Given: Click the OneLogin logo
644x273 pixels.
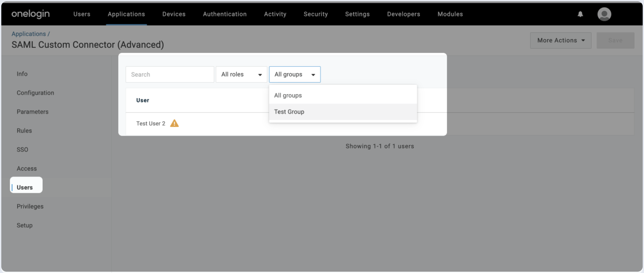Looking at the screenshot, I should click(x=30, y=14).
